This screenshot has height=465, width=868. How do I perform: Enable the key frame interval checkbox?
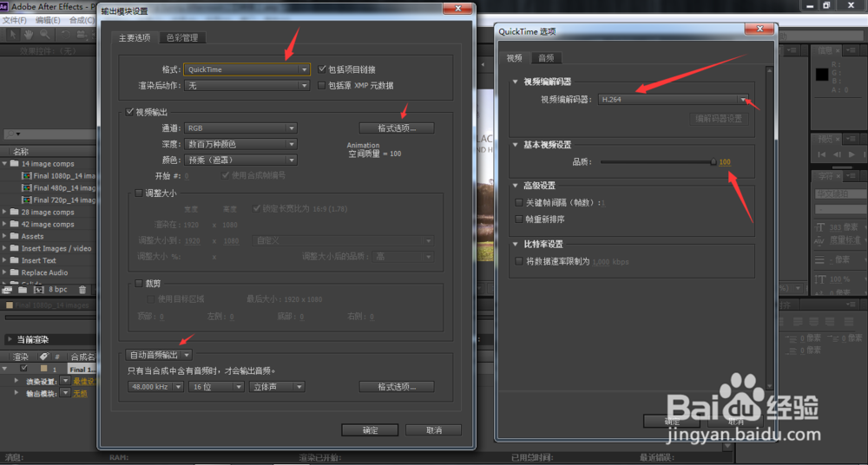[x=519, y=203]
